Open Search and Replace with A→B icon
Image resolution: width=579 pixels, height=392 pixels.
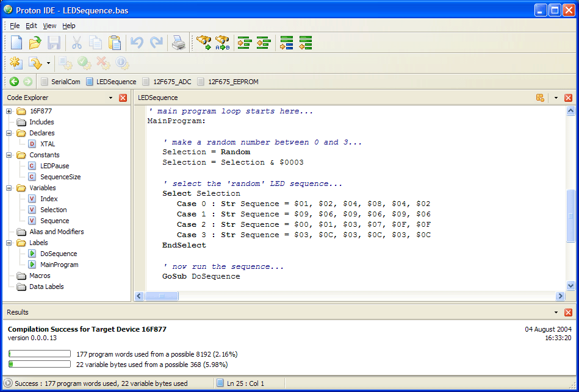coord(221,43)
